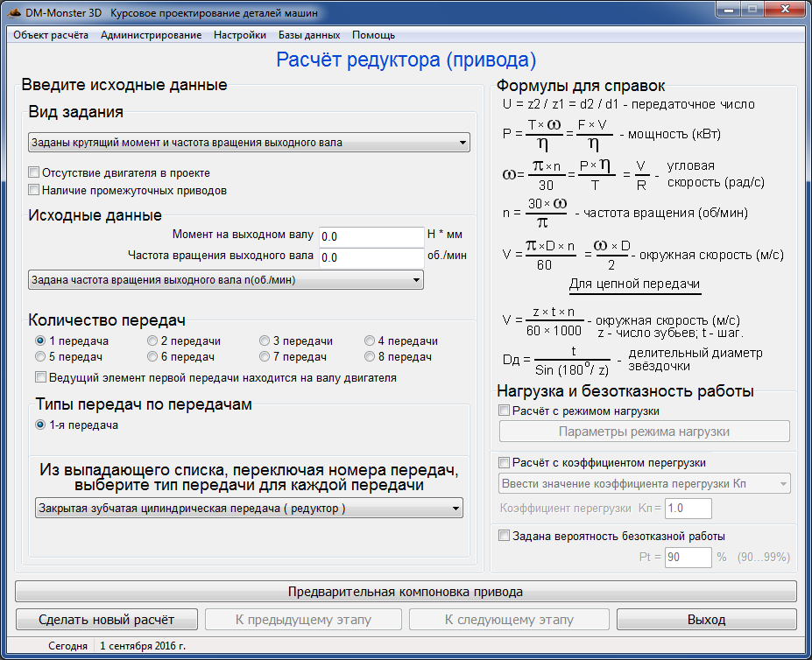The height and width of the screenshot is (660, 812).
Task: Select the 5 передач radio button
Action: click(40, 356)
